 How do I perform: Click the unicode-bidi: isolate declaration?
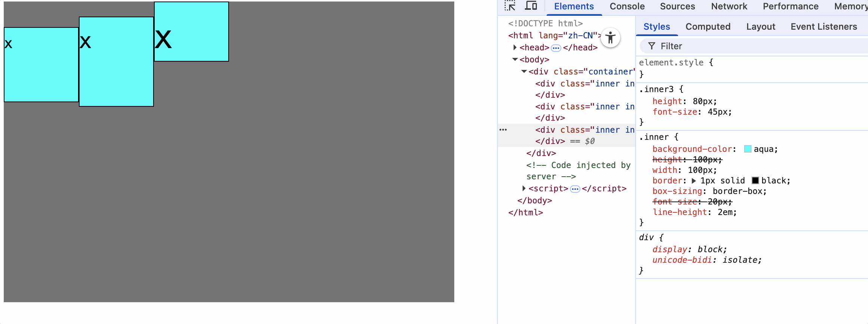(x=707, y=260)
